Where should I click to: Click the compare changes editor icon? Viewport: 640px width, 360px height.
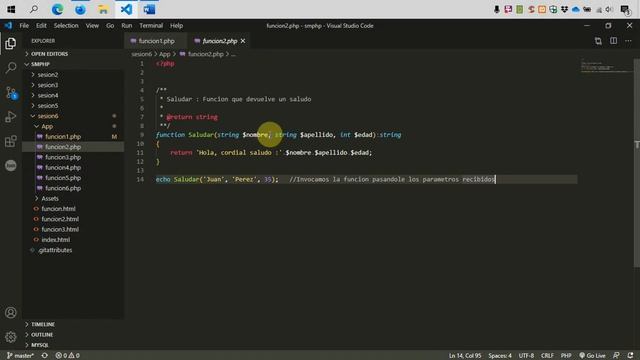click(x=598, y=41)
